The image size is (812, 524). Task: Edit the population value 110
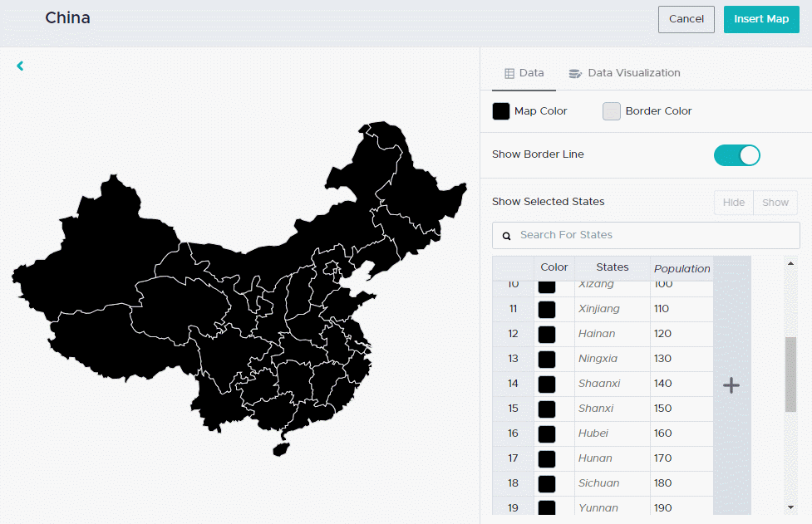point(682,309)
